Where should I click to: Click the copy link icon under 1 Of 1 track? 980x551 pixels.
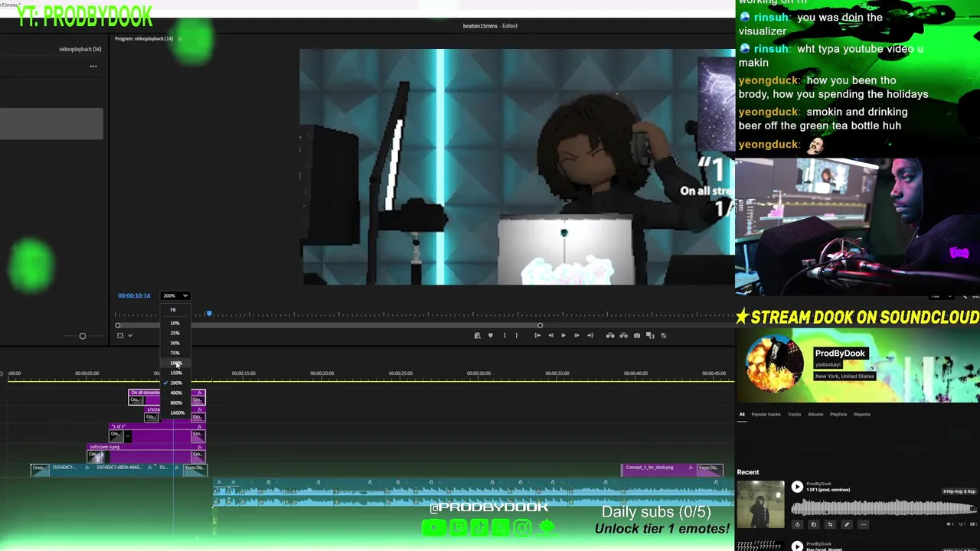pos(814,524)
